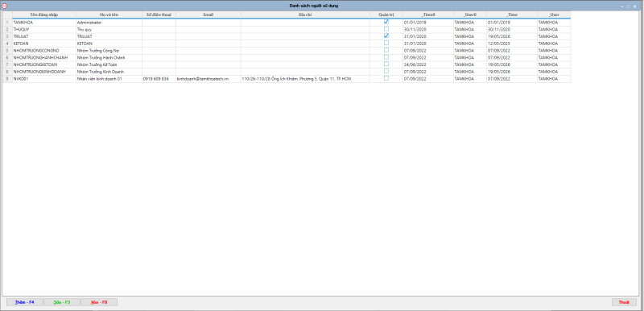Viewport: 644px width, 311px height.
Task: Click the Họ và tên column header
Action: pos(109,15)
